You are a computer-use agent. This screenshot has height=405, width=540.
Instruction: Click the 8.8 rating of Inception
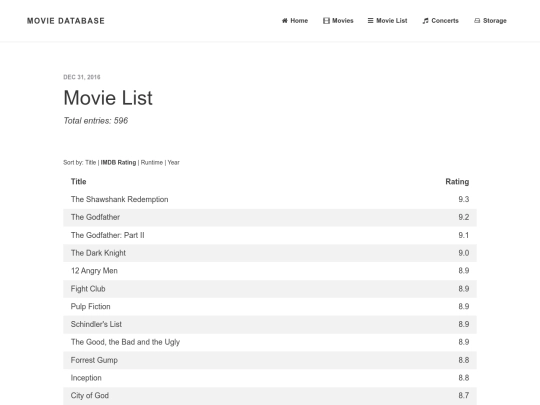click(464, 378)
